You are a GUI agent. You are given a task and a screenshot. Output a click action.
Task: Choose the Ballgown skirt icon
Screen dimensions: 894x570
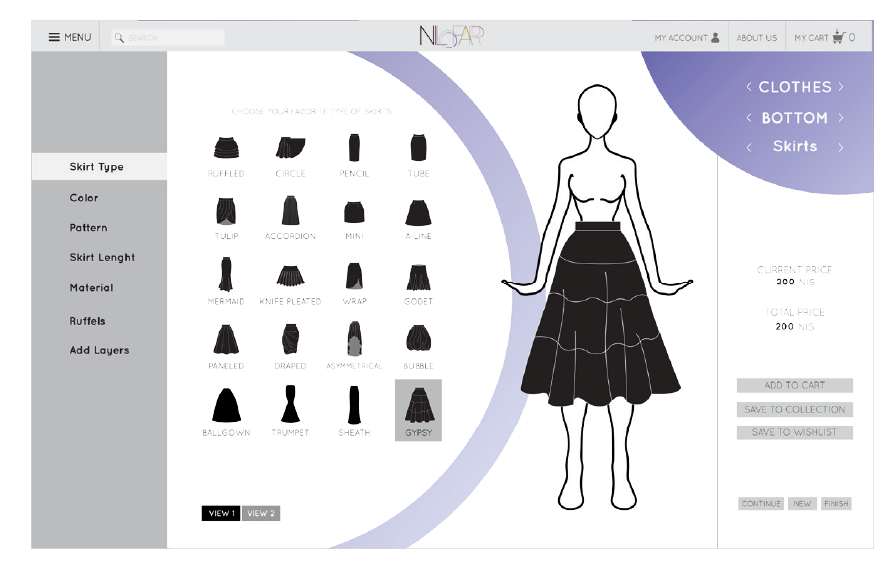pyautogui.click(x=226, y=405)
